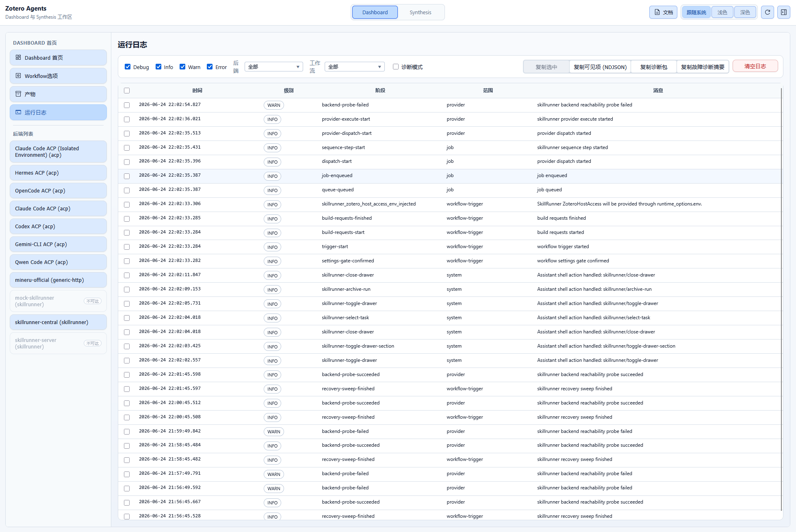This screenshot has width=796, height=532.
Task: Click the log table vertical scrollbar
Action: click(781, 298)
